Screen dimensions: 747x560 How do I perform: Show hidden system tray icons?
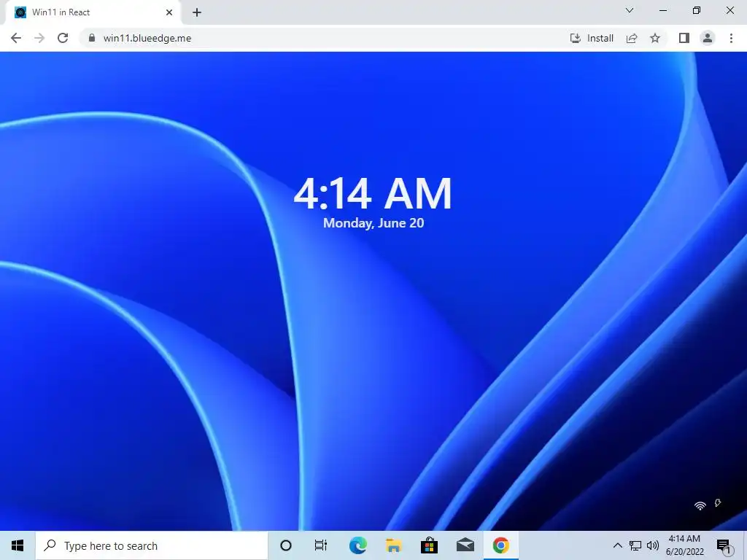coord(617,545)
